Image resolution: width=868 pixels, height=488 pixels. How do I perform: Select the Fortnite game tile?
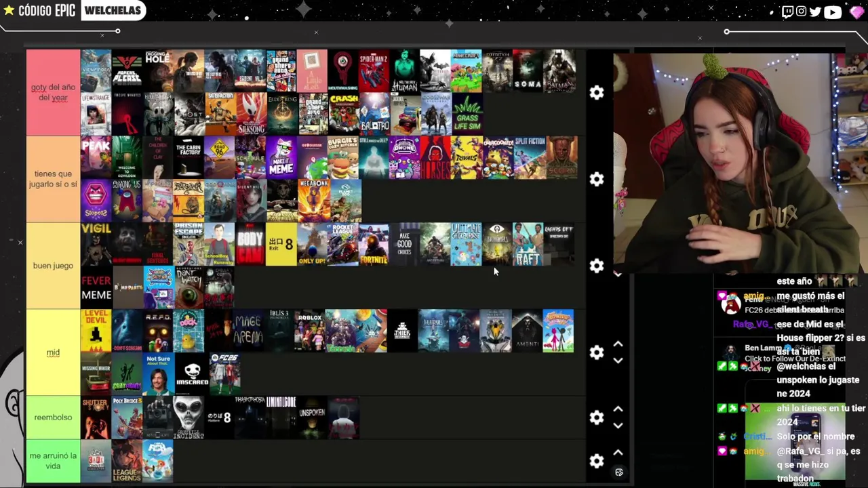click(x=374, y=244)
